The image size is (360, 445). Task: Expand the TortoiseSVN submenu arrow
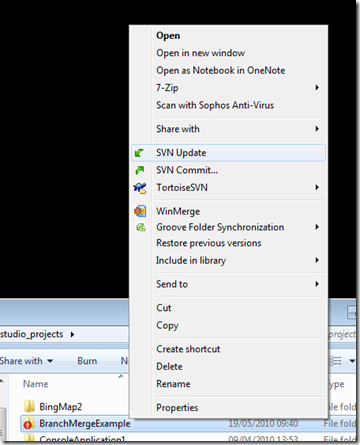pos(317,188)
